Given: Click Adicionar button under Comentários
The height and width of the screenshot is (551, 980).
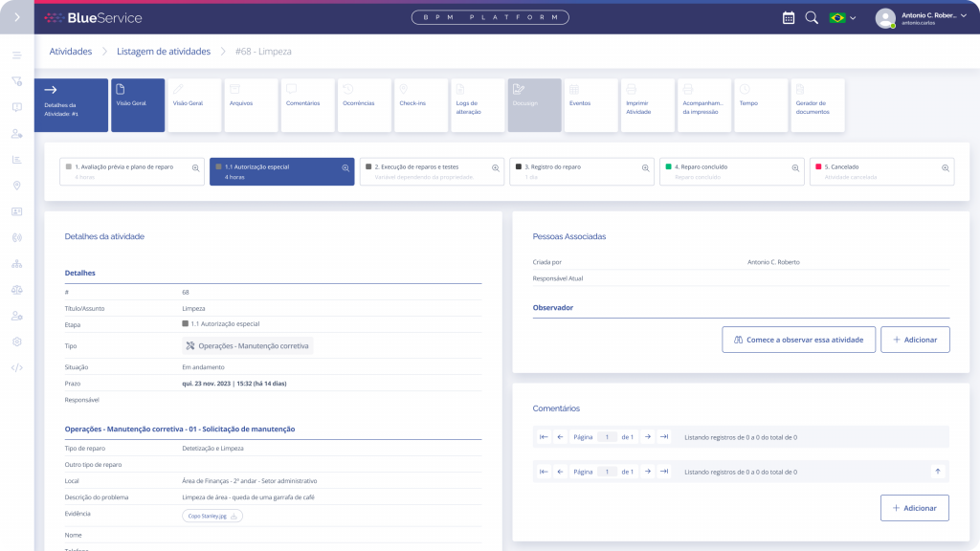Looking at the screenshot, I should click(915, 508).
